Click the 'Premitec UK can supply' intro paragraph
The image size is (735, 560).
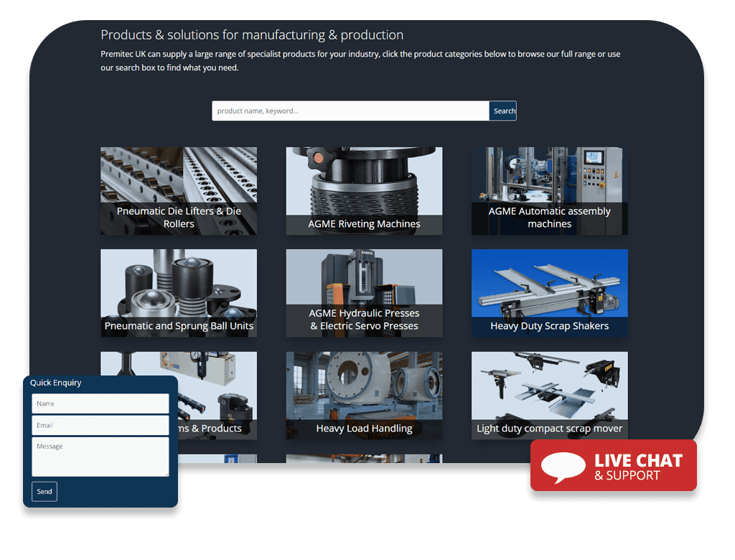[x=360, y=61]
